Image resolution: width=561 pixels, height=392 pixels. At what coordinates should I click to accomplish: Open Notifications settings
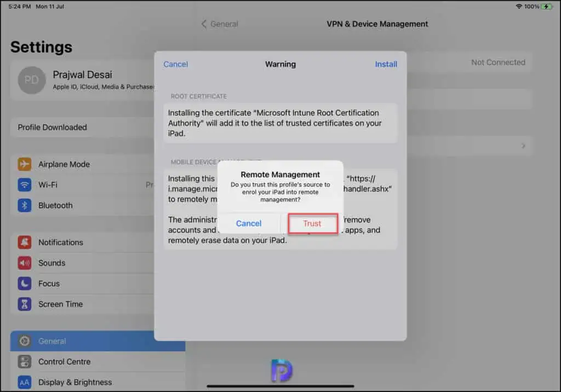[82, 243]
